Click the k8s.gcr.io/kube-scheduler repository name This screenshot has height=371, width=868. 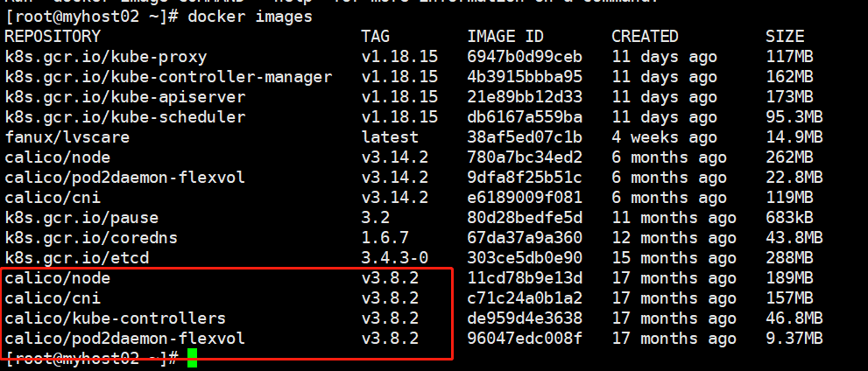pos(125,117)
